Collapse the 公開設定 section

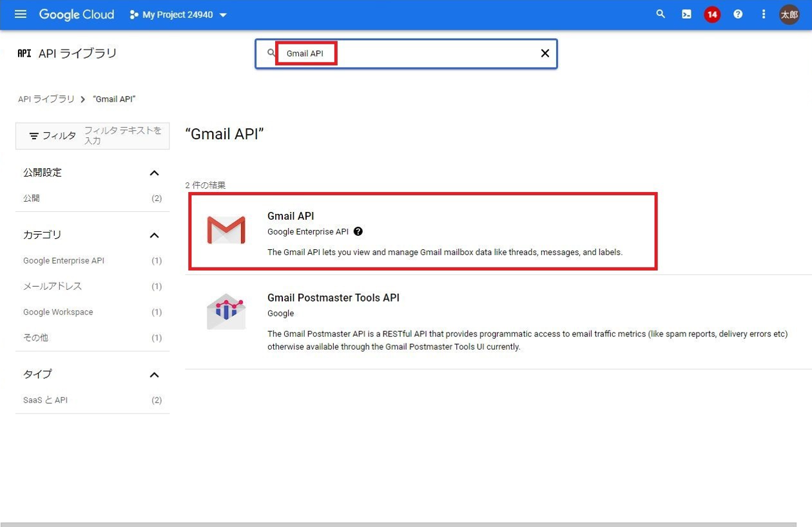[154, 173]
